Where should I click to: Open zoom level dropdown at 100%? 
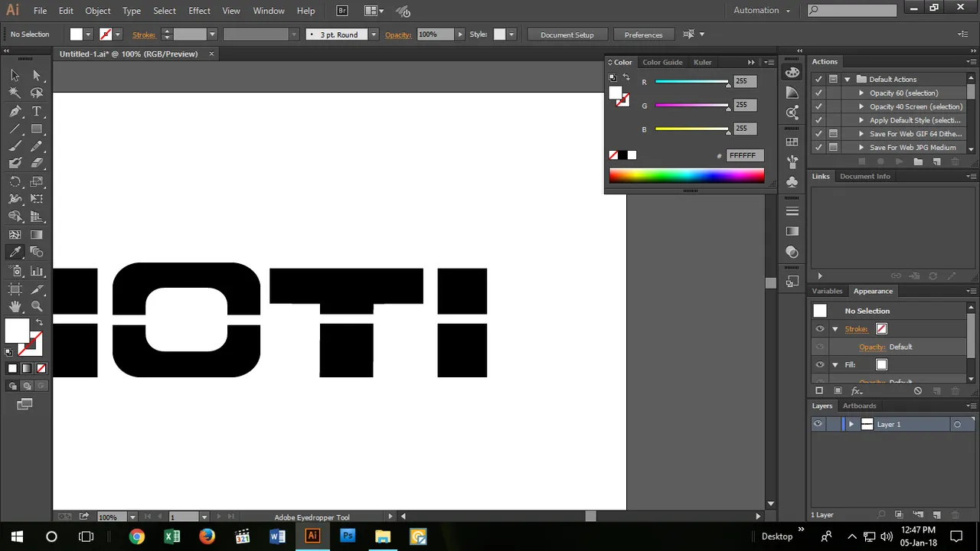pyautogui.click(x=132, y=517)
